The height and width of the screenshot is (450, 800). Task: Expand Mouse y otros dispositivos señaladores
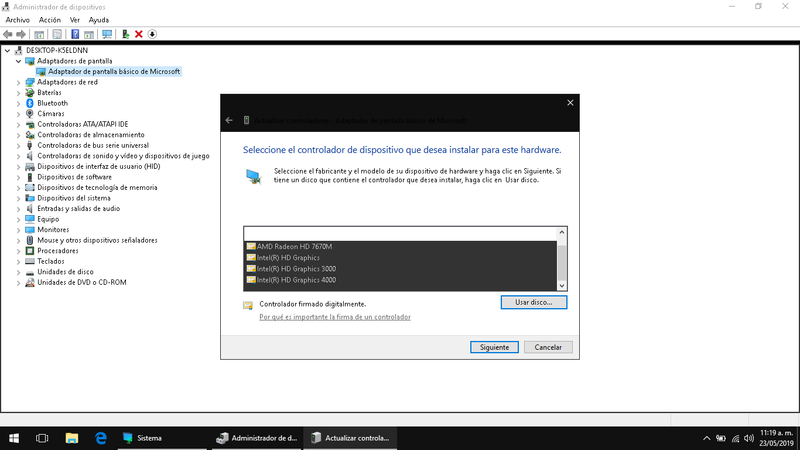(18, 240)
